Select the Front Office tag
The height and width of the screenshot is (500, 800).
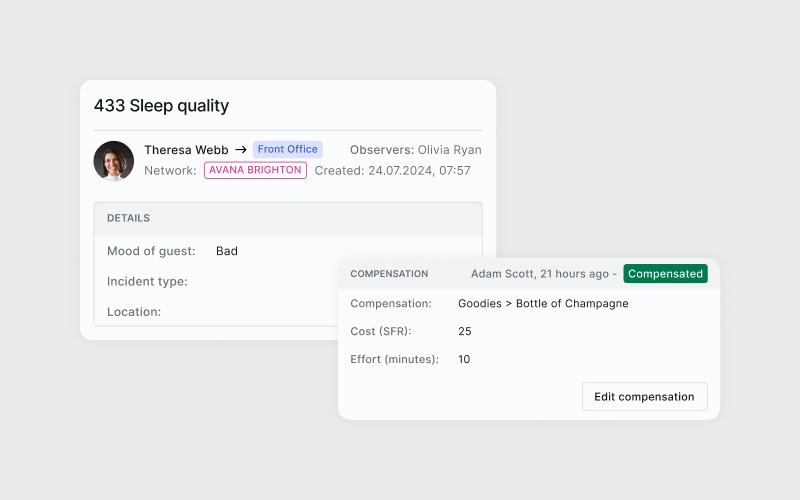(288, 149)
